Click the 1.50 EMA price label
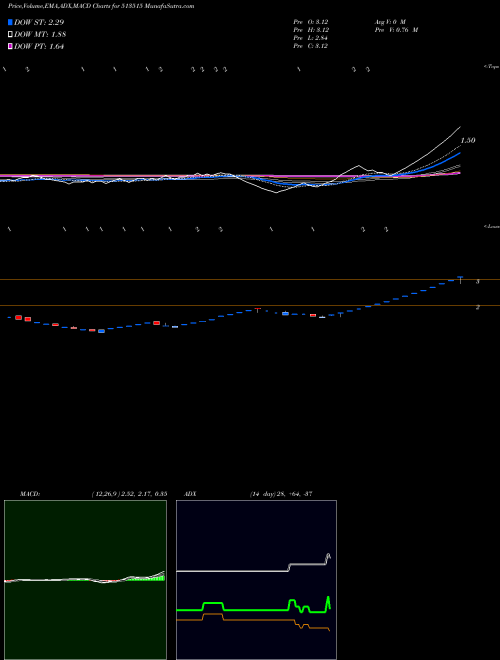The height and width of the screenshot is (660, 500). tap(468, 140)
